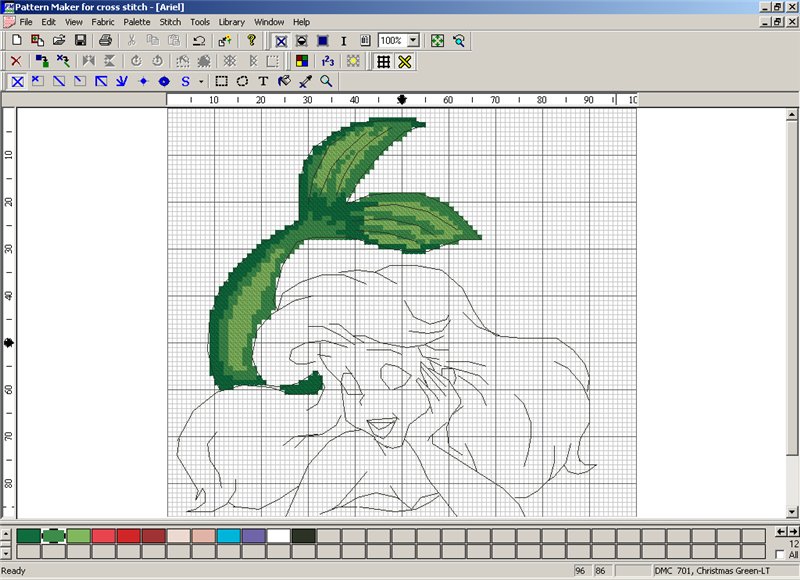The height and width of the screenshot is (580, 800).
Task: Select the full cross stitch tool
Action: (17, 81)
